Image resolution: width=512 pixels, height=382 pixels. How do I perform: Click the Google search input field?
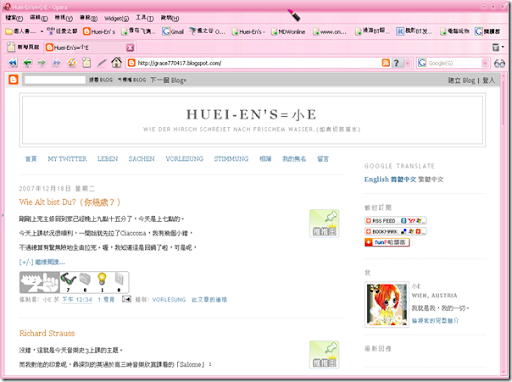point(454,63)
